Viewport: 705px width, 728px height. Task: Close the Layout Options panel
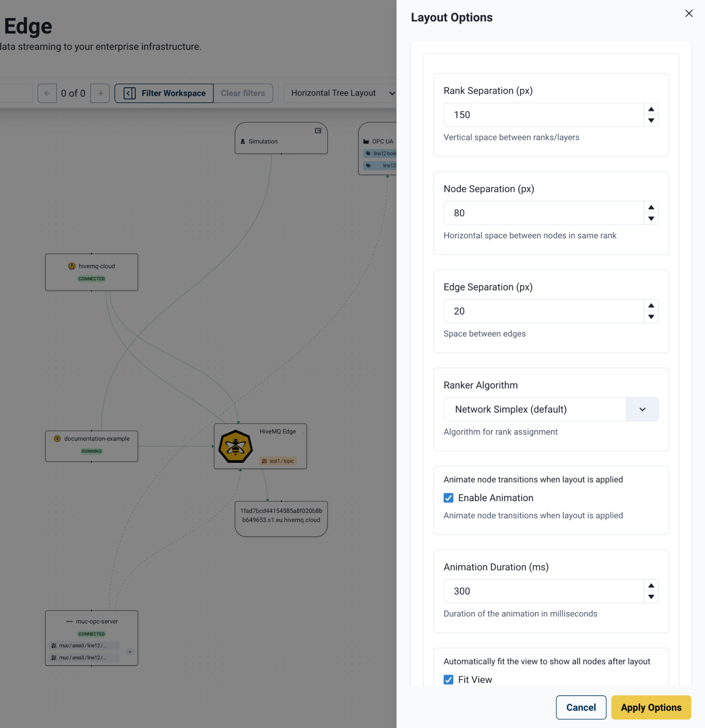tap(689, 14)
